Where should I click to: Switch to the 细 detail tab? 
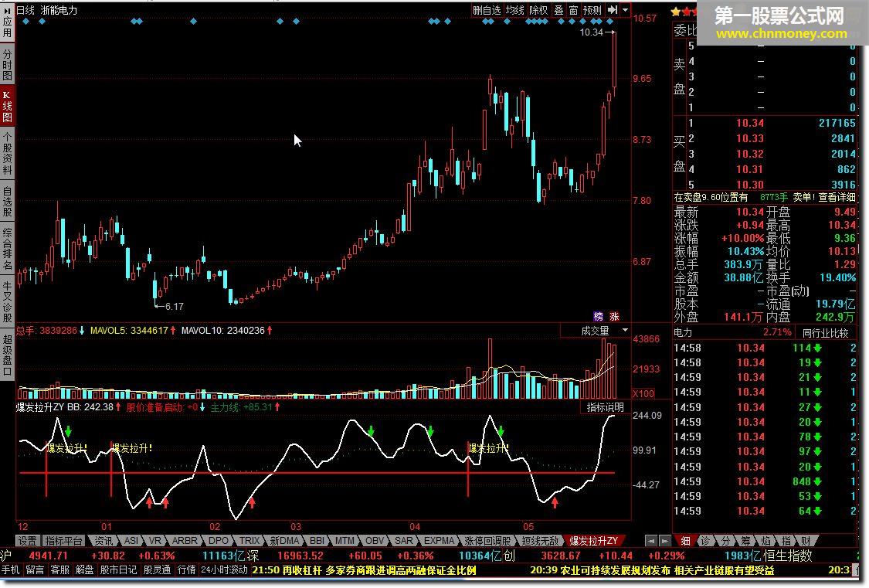[686, 541]
